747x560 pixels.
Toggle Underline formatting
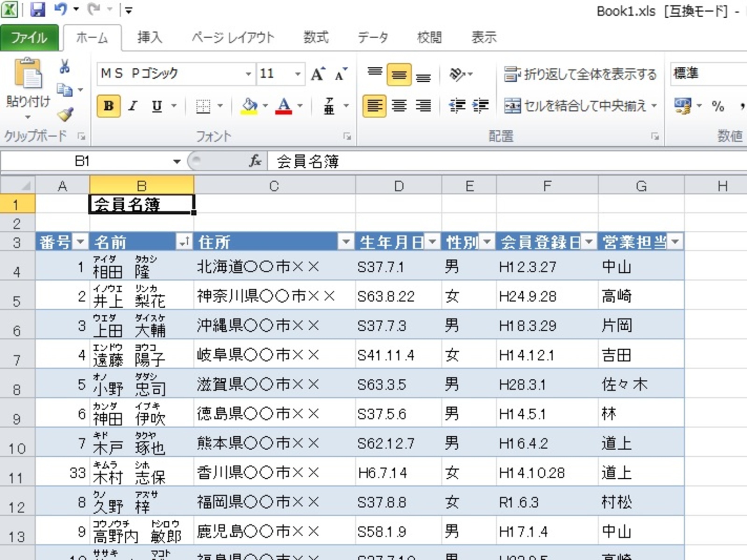click(x=157, y=106)
